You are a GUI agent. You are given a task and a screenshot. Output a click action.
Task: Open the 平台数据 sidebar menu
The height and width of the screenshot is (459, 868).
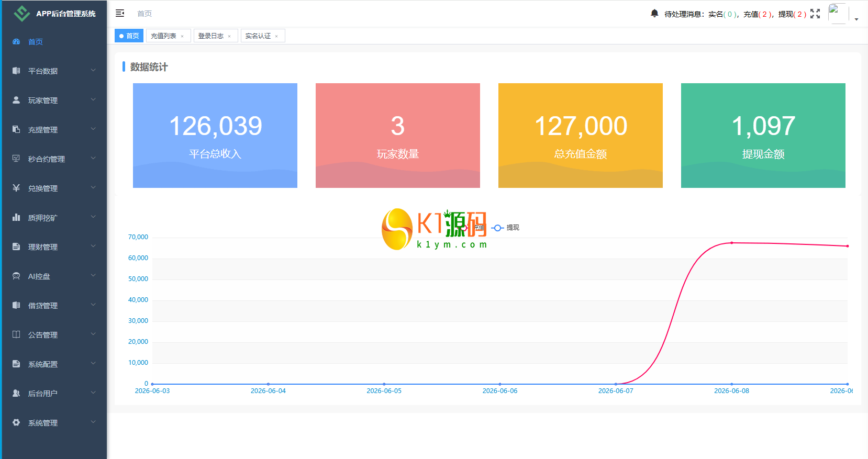click(54, 71)
